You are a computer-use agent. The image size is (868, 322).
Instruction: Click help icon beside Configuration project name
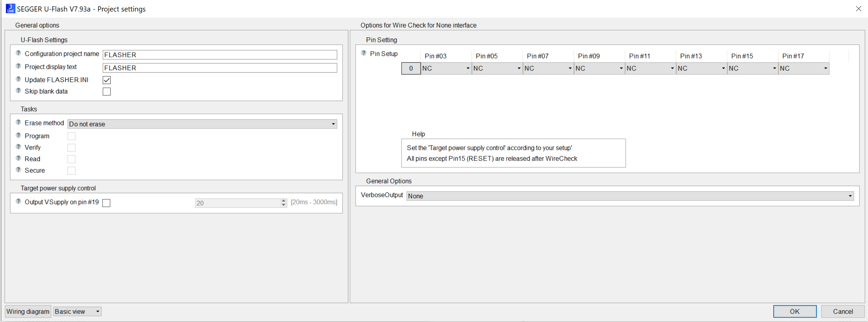pyautogui.click(x=18, y=53)
